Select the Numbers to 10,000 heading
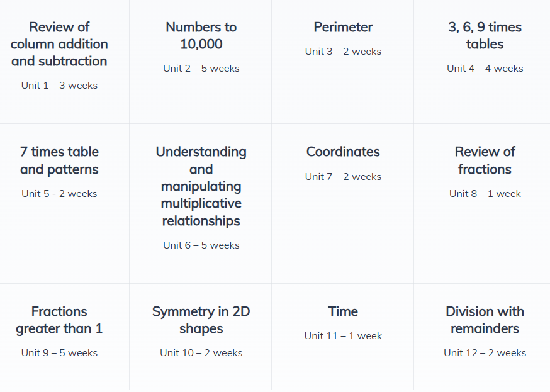 201,36
